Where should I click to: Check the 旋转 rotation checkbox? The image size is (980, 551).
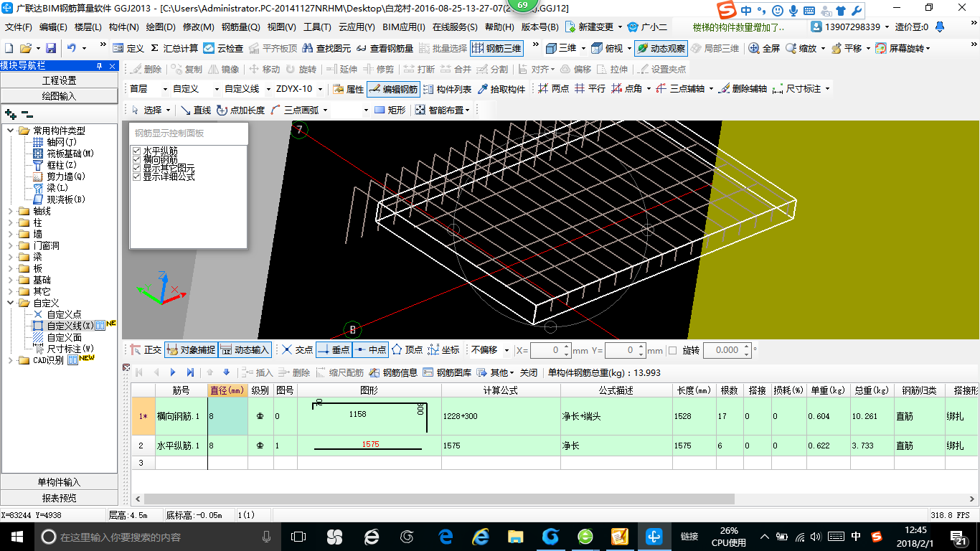[x=672, y=350]
